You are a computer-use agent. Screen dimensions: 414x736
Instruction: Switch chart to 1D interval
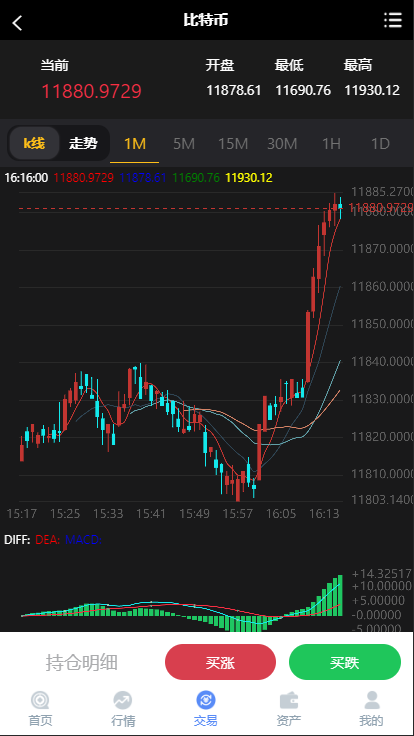coord(380,144)
